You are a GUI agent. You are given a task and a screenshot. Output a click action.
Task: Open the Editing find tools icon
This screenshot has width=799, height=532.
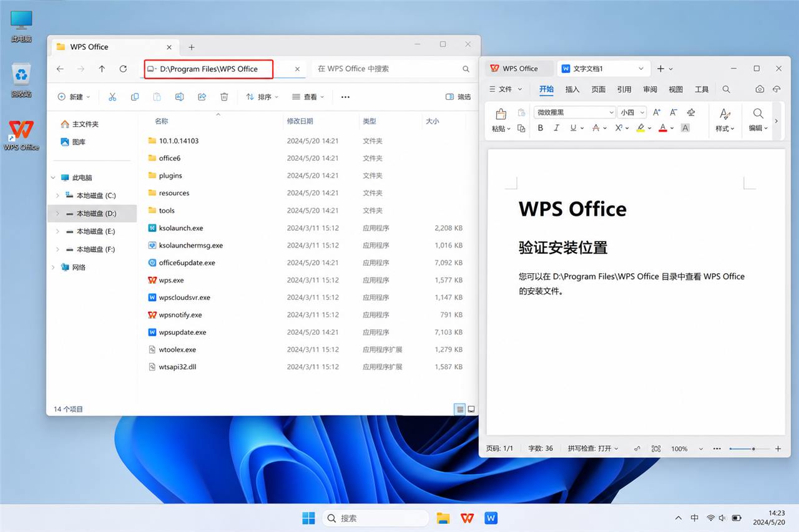(x=758, y=114)
